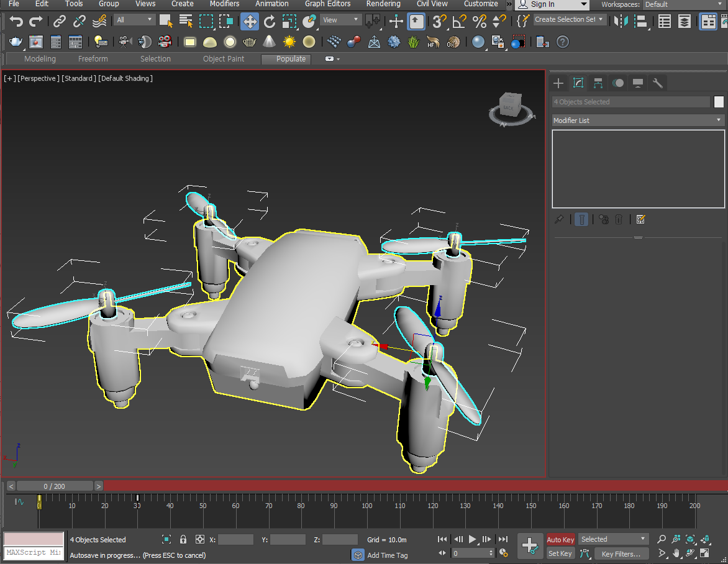
Task: Click the object color swatch
Action: coord(719,102)
